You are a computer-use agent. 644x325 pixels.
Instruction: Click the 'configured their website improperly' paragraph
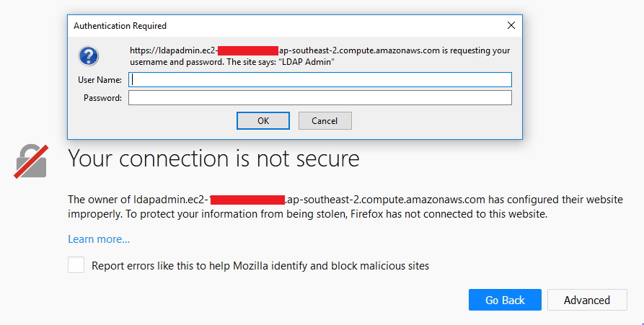(345, 207)
